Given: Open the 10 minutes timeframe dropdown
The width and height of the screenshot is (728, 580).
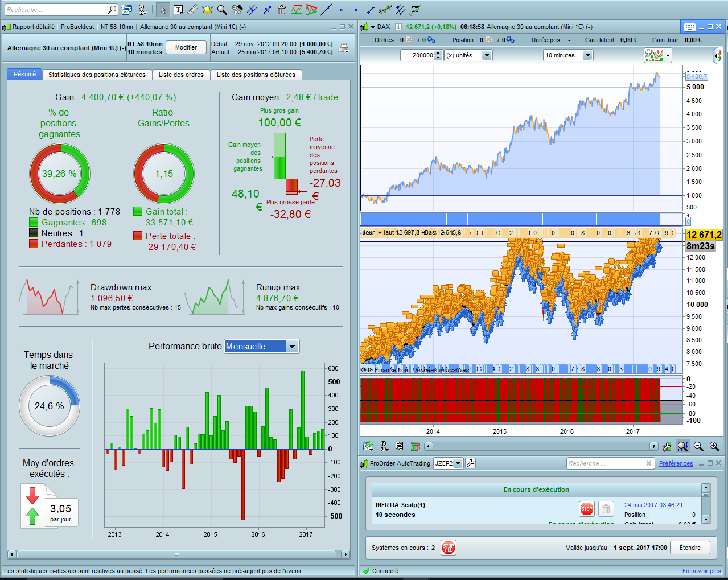Looking at the screenshot, I should click(568, 55).
